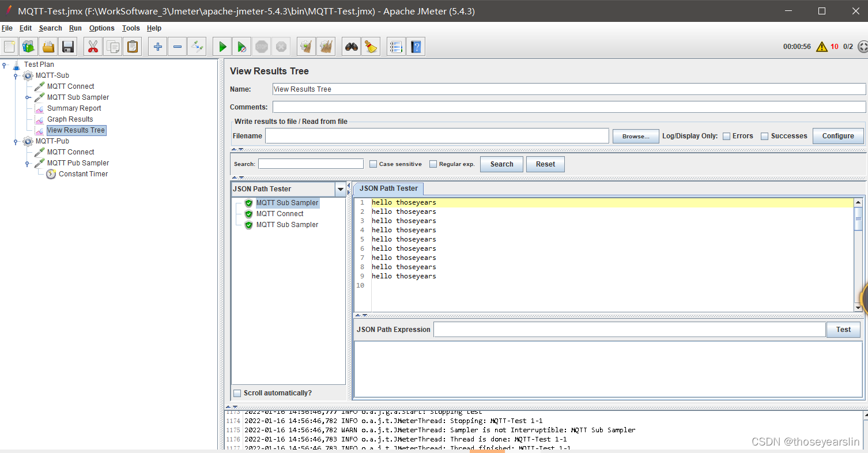Screen dimensions: 868x453
Task: Select the Graph Results listener
Action: pyautogui.click(x=70, y=119)
